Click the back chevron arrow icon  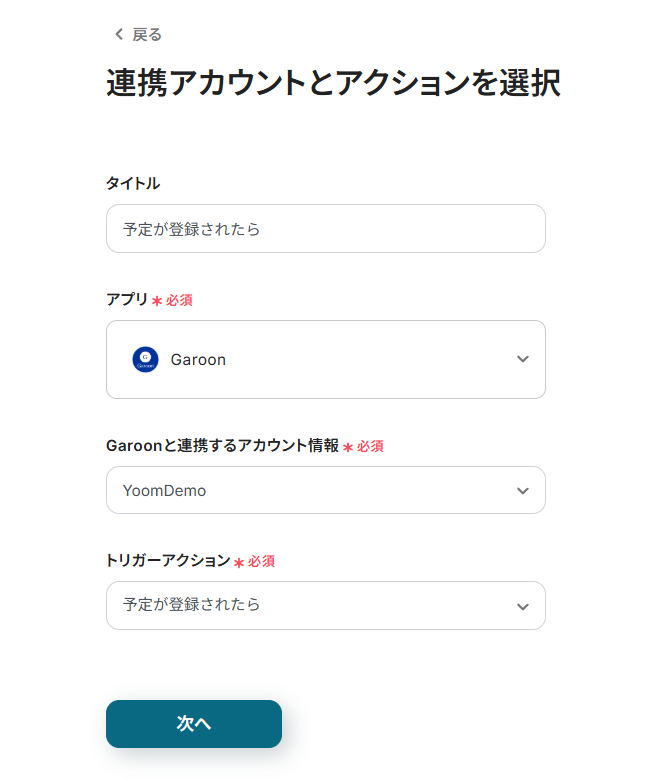click(x=119, y=35)
